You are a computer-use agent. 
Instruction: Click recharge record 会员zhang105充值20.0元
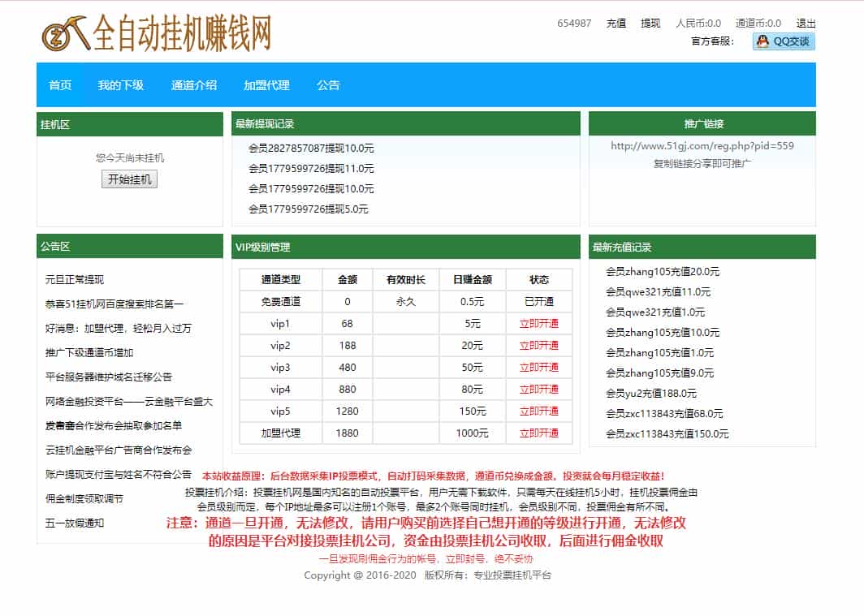(x=663, y=271)
